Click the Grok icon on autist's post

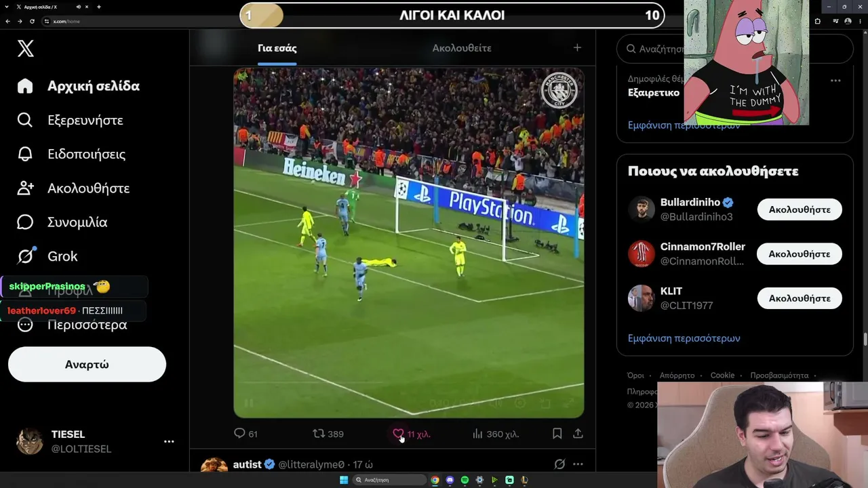(559, 464)
